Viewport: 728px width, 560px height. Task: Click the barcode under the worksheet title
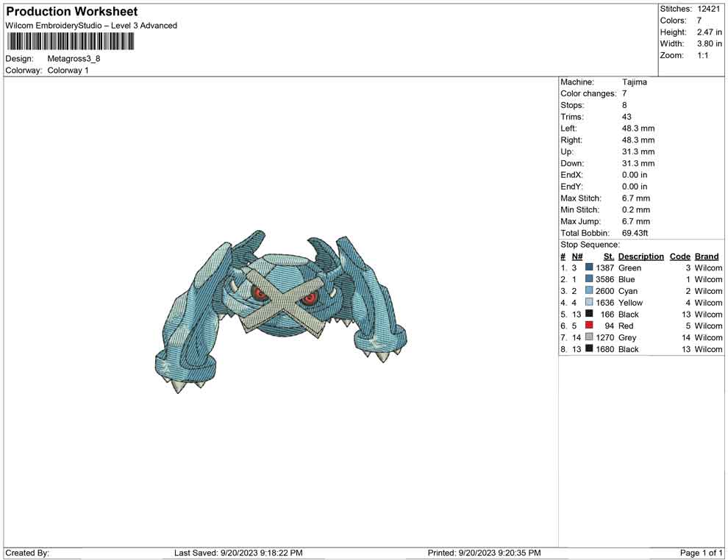(x=71, y=42)
